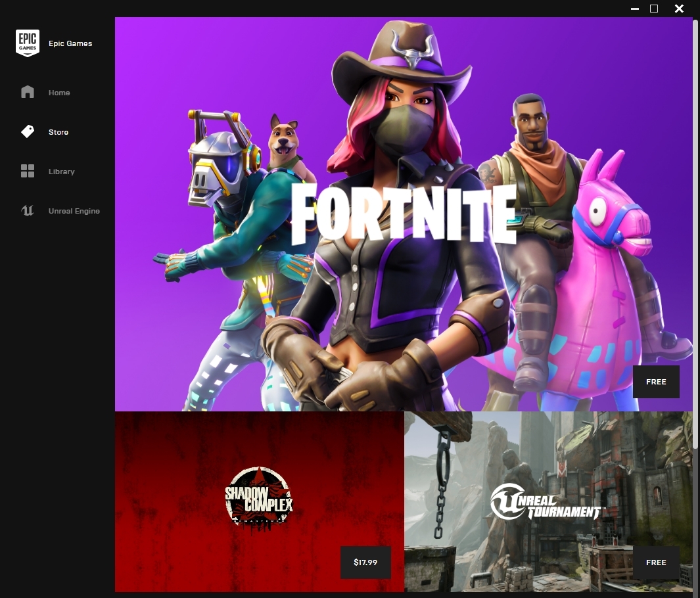Click the Epic Games account name text
The image size is (700, 598).
70,43
